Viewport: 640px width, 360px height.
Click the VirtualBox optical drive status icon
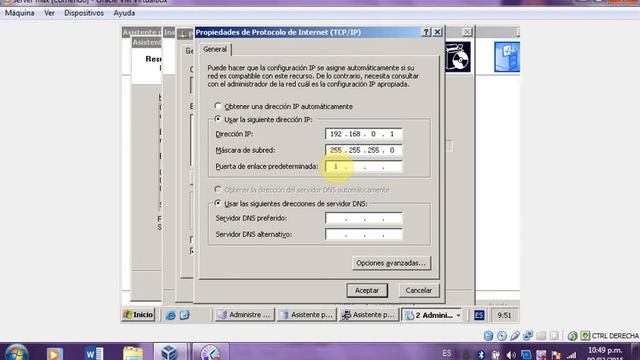click(x=502, y=336)
